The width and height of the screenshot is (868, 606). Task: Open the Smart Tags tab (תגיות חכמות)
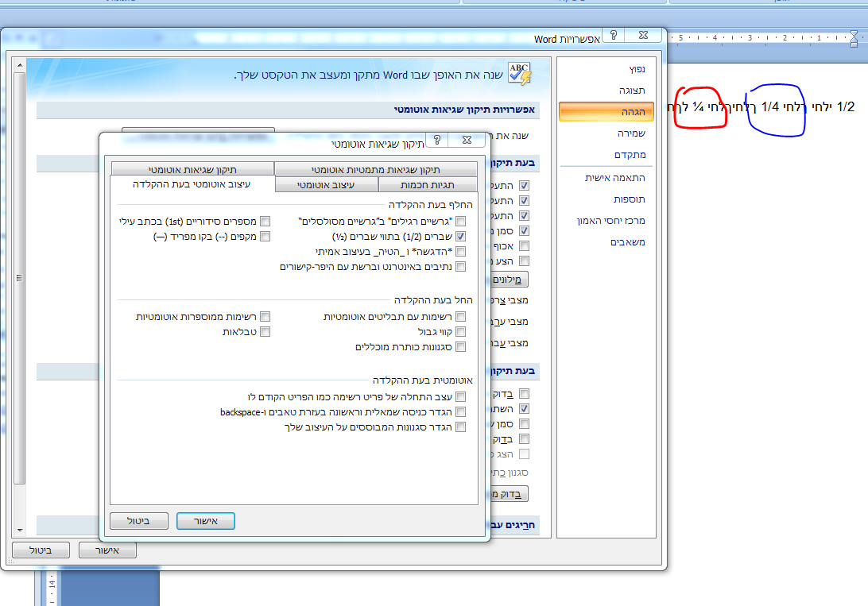click(x=428, y=185)
